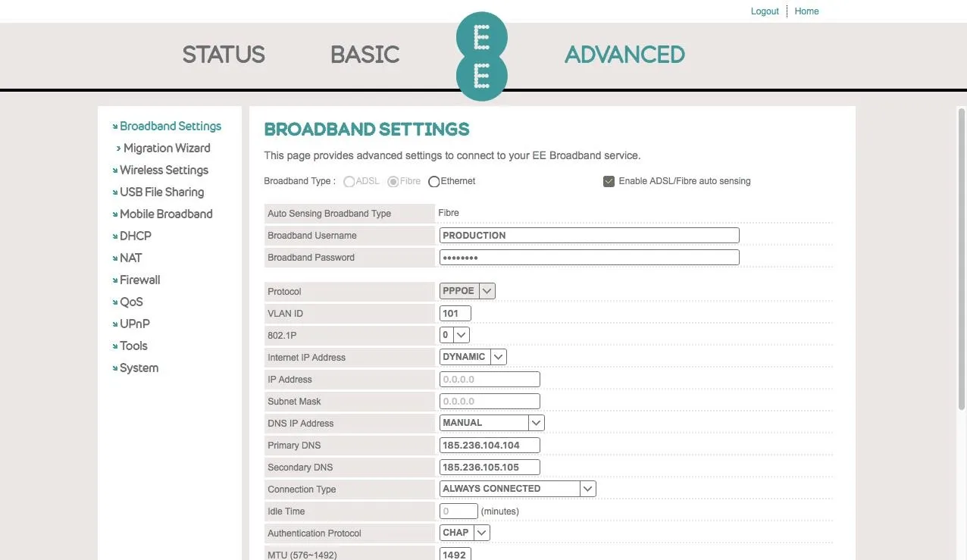
Task: Select the ADSL broadband type radio button
Action: pyautogui.click(x=349, y=182)
